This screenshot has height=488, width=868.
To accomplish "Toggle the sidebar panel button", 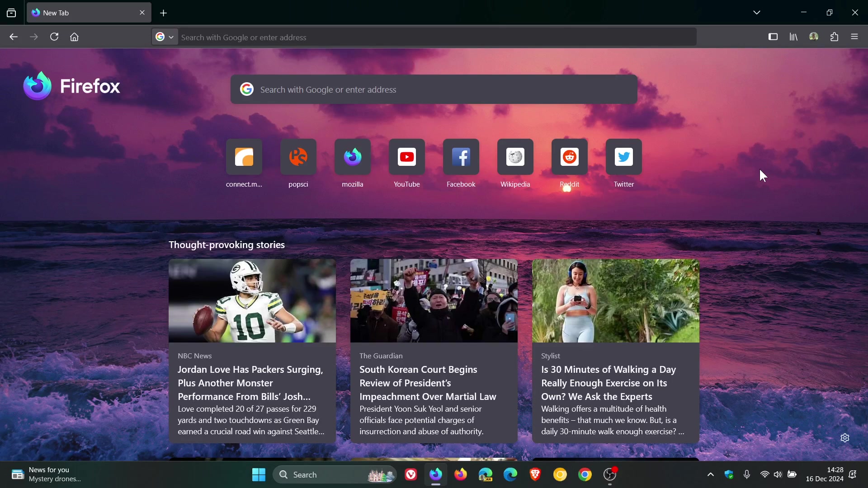I will [x=773, y=37].
